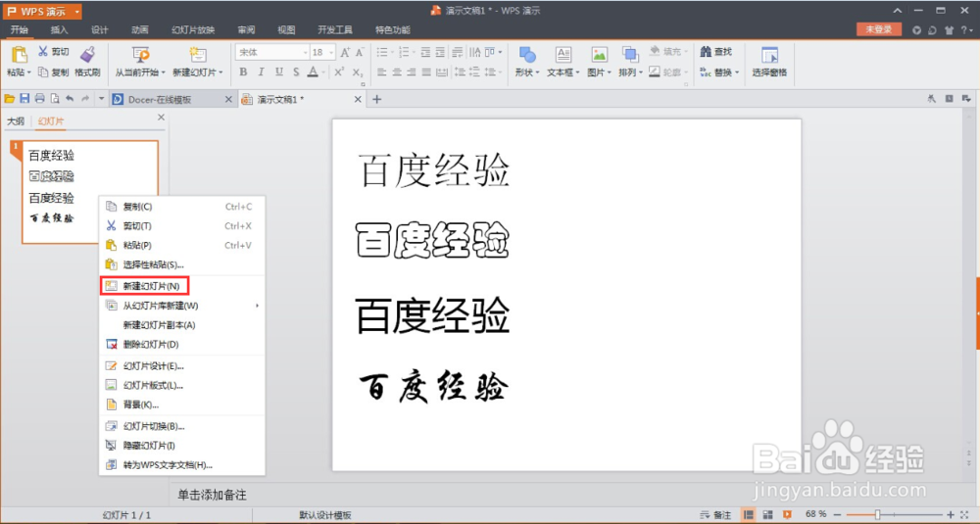Open the Selection Pane (选择窗格) icon
Image resolution: width=980 pixels, height=524 pixels.
(769, 55)
